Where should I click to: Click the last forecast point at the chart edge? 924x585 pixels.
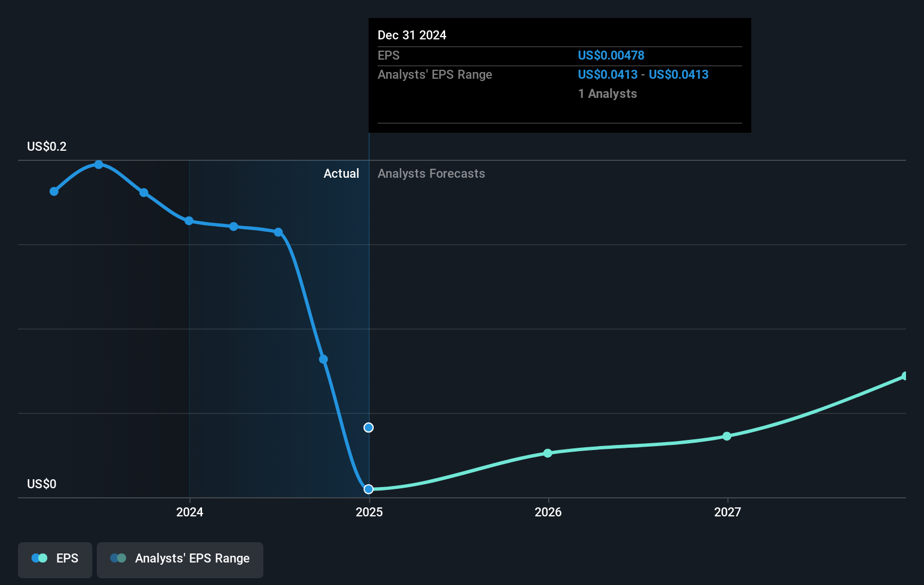[x=905, y=376]
